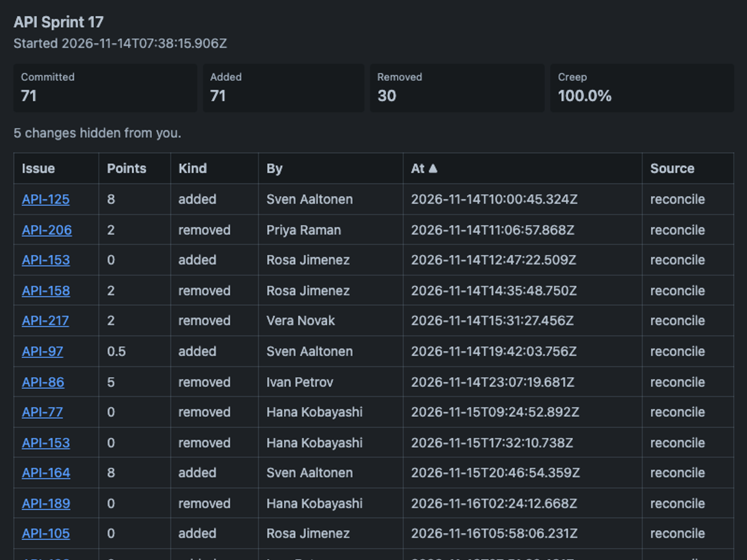Open issue link API-105
The width and height of the screenshot is (747, 560).
[x=45, y=533]
